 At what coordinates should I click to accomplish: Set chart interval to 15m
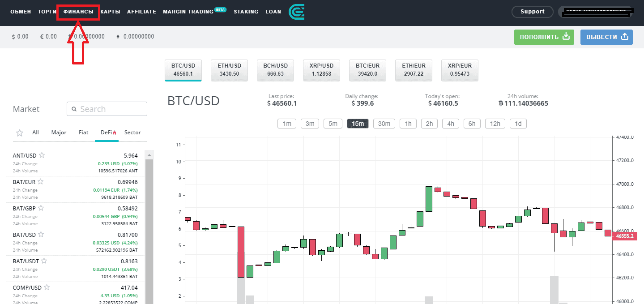tap(358, 124)
